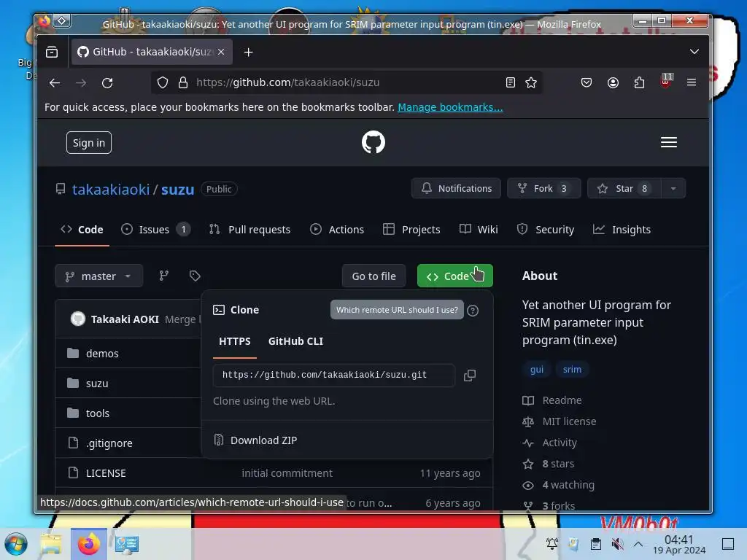Bookmark this page with the star icon
The width and height of the screenshot is (747, 560).
531,83
